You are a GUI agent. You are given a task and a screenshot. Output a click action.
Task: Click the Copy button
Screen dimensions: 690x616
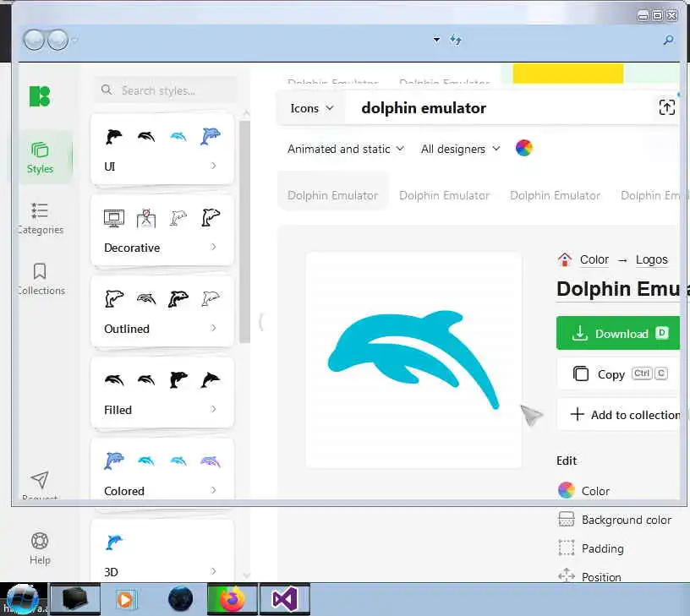pyautogui.click(x=619, y=374)
